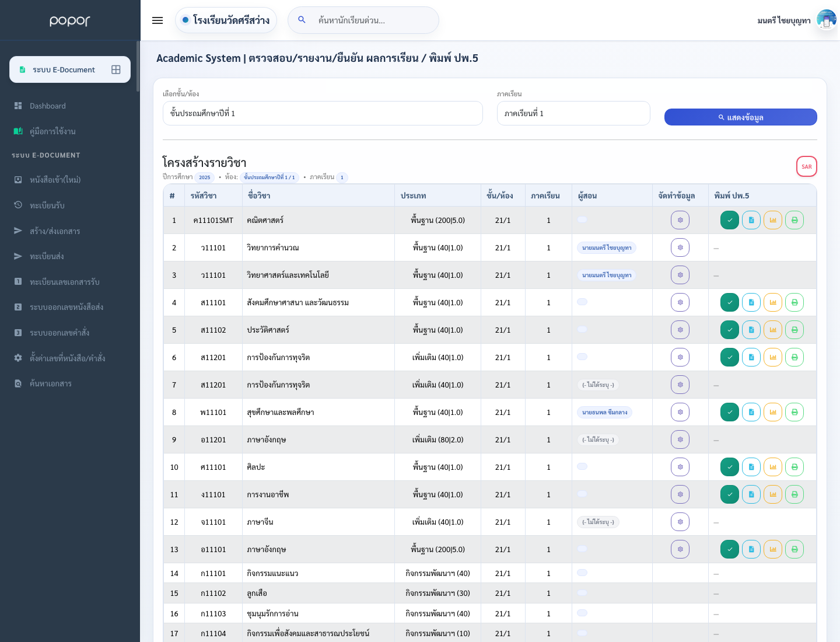Viewport: 840px width, 642px height.
Task: Open คู่มือการใช้งาน in the sidebar
Action: tap(70, 131)
